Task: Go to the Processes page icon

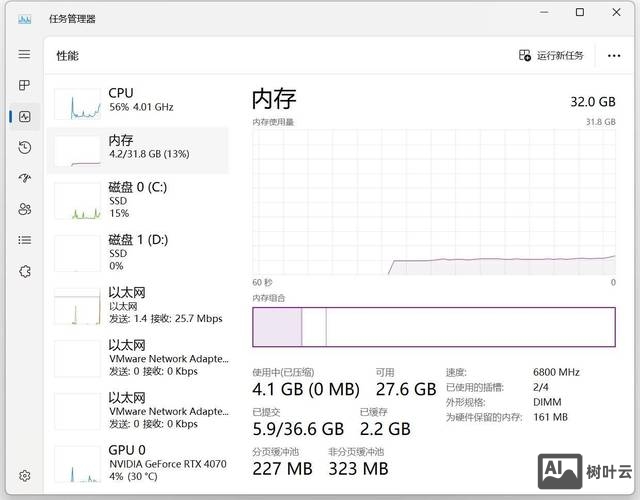Action: (24, 85)
